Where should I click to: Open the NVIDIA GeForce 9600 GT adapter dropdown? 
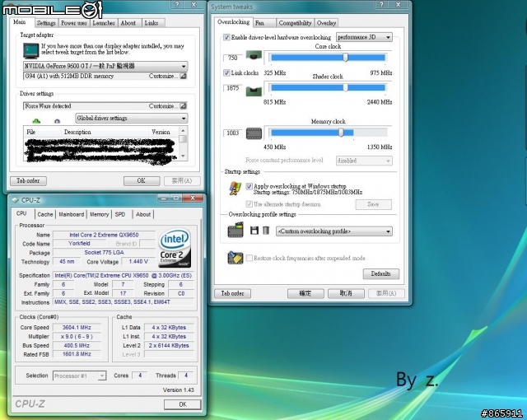tap(105, 66)
